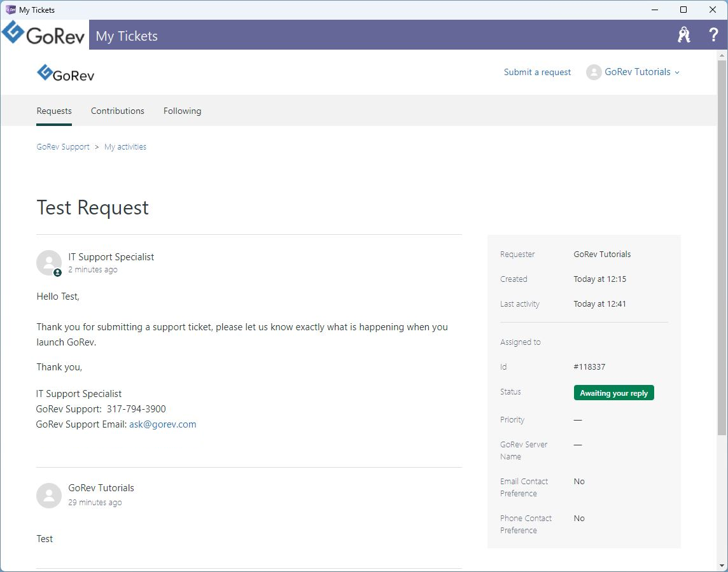
Task: Switch to the Contributions tab
Action: 118,111
